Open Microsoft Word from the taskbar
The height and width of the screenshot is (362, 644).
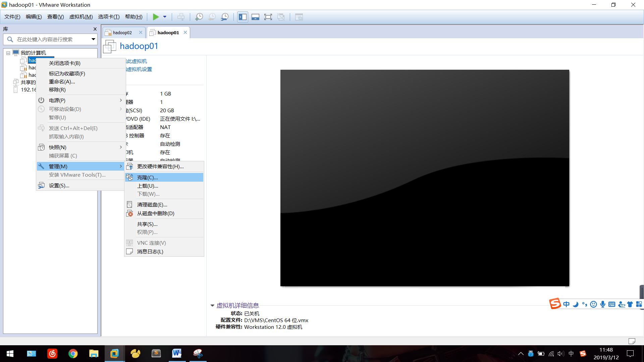[x=177, y=354]
